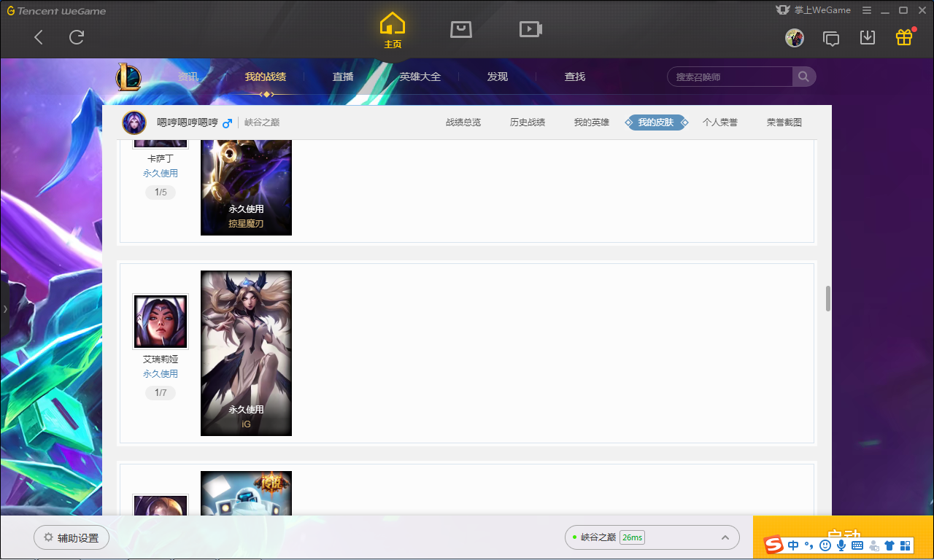Switch to the 战绩总览 tab
934x560 pixels.
[x=463, y=122]
